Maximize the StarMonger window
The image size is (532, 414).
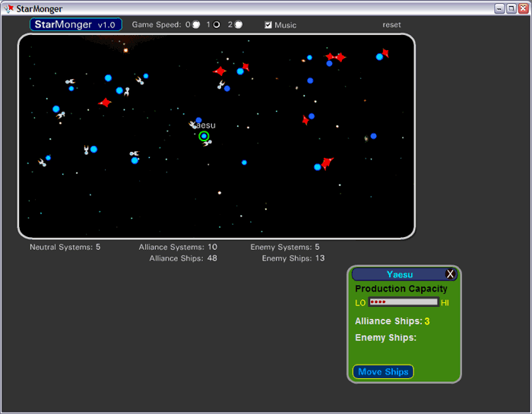(511, 8)
